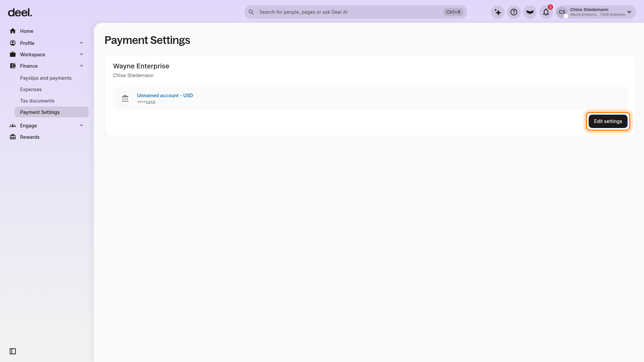Click the Rewards gift icon
Viewport: 644px width, 362px height.
point(13,137)
